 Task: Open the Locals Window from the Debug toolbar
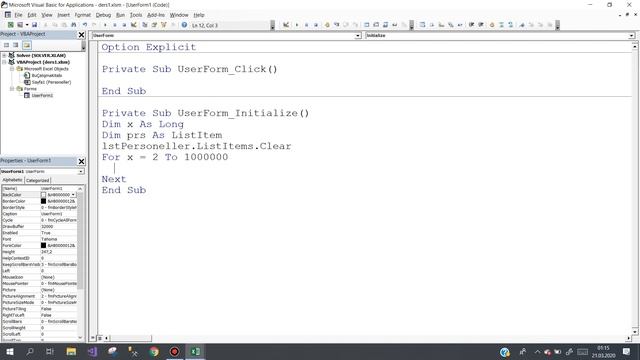coord(367,25)
